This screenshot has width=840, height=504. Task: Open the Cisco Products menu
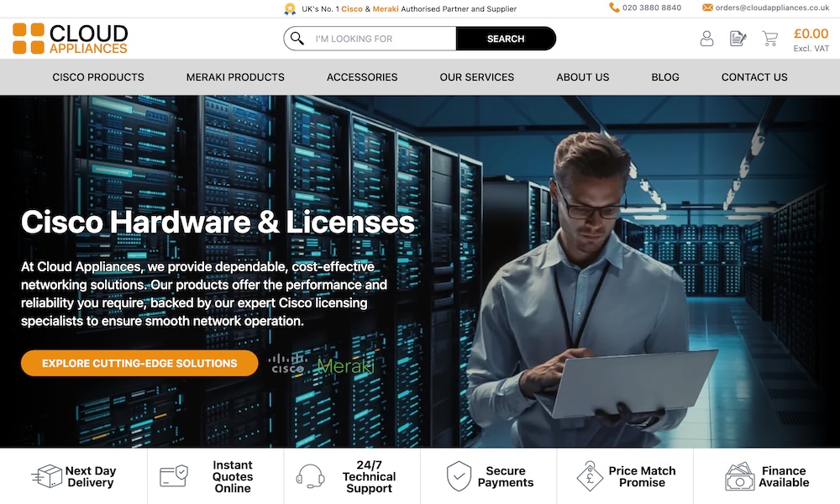(98, 77)
